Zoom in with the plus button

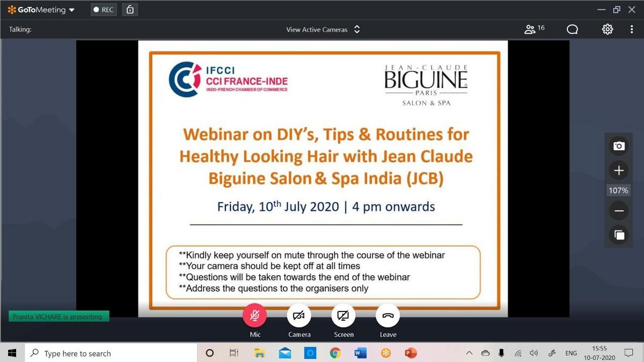coord(619,171)
